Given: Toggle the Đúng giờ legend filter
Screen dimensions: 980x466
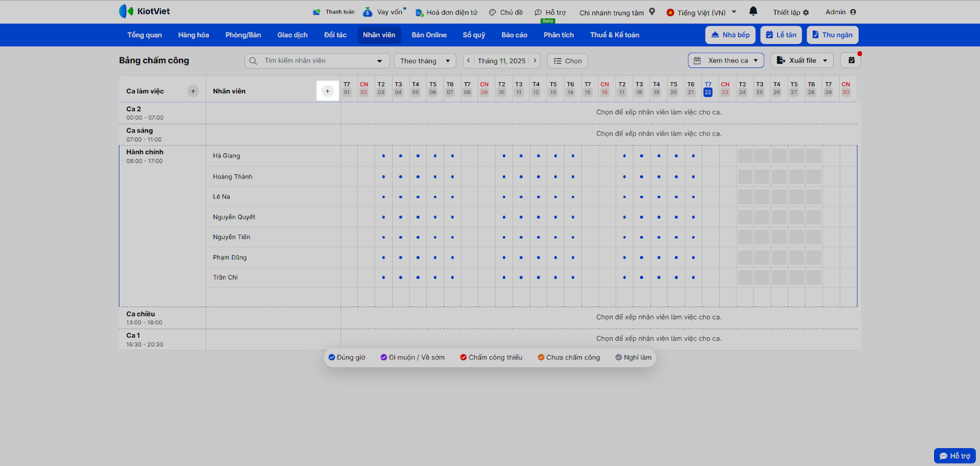Looking at the screenshot, I should [347, 357].
